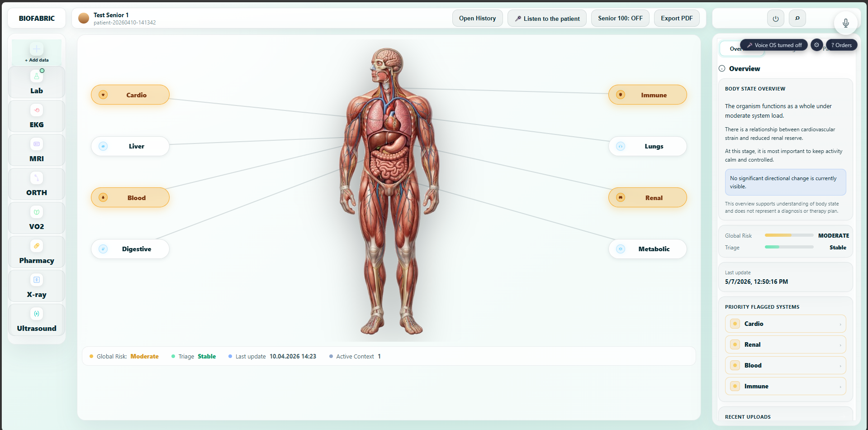The image size is (868, 430).
Task: Click the drop icon in Blood node
Action: (x=103, y=197)
